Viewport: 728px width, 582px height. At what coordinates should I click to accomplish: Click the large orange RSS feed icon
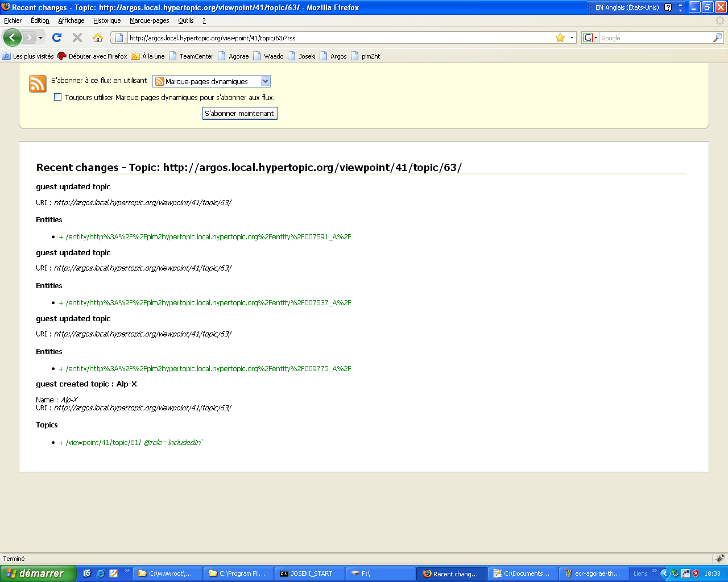click(38, 84)
